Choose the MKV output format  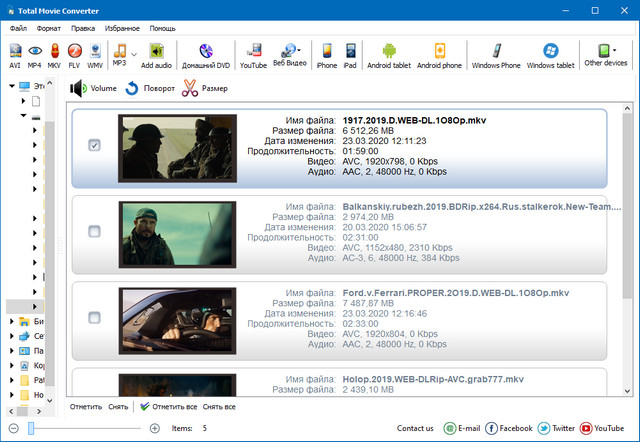[x=54, y=54]
